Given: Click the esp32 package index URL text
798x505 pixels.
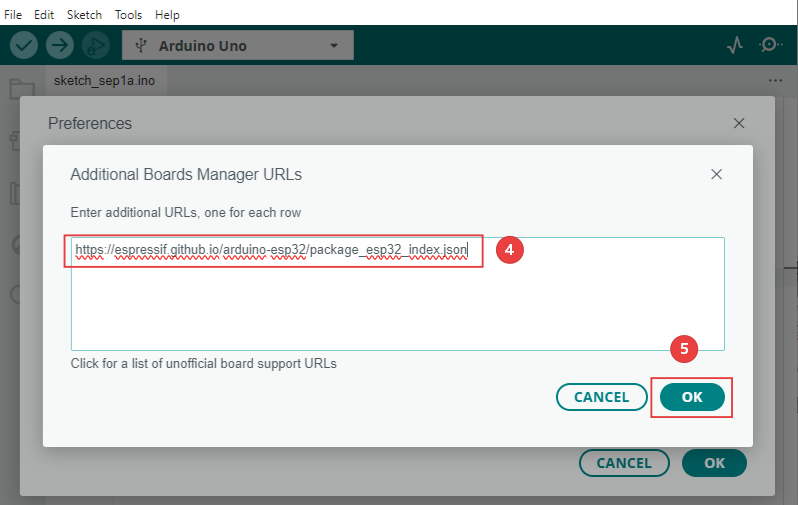Looking at the screenshot, I should click(271, 250).
